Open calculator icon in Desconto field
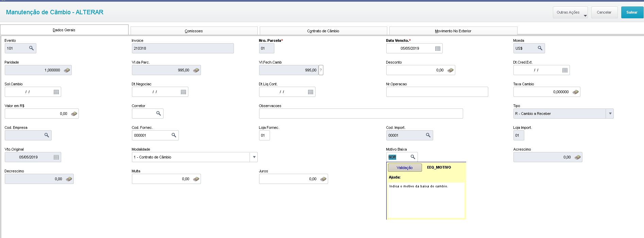Screen dimensions: 644x238 (451, 70)
